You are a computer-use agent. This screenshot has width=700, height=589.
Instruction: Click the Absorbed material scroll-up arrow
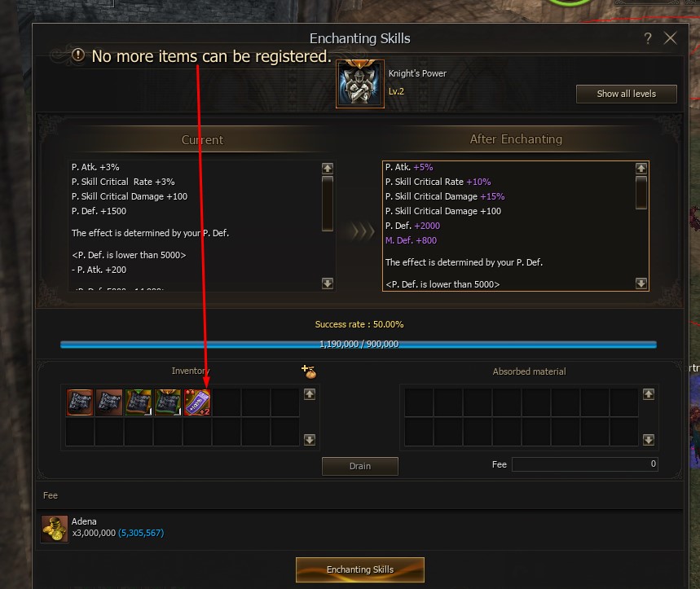click(649, 394)
